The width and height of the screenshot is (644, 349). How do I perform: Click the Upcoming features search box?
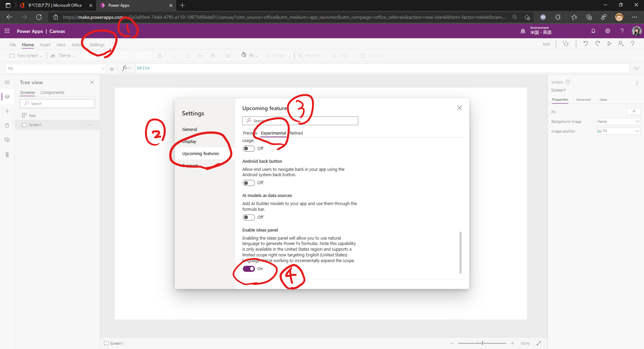point(300,121)
